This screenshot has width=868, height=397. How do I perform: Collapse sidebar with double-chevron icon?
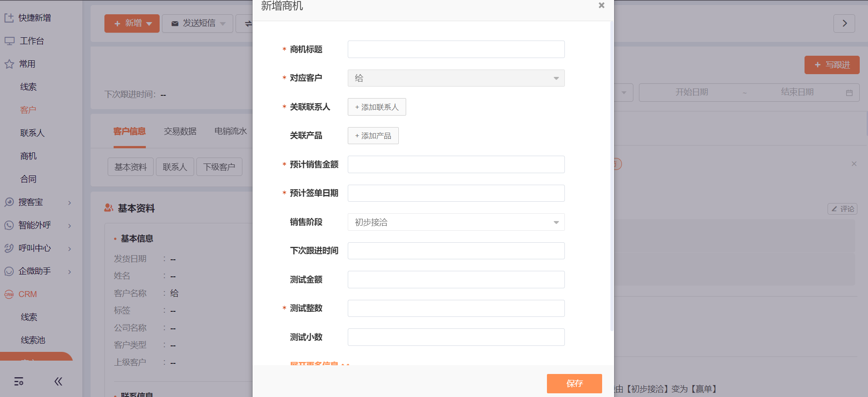58,381
